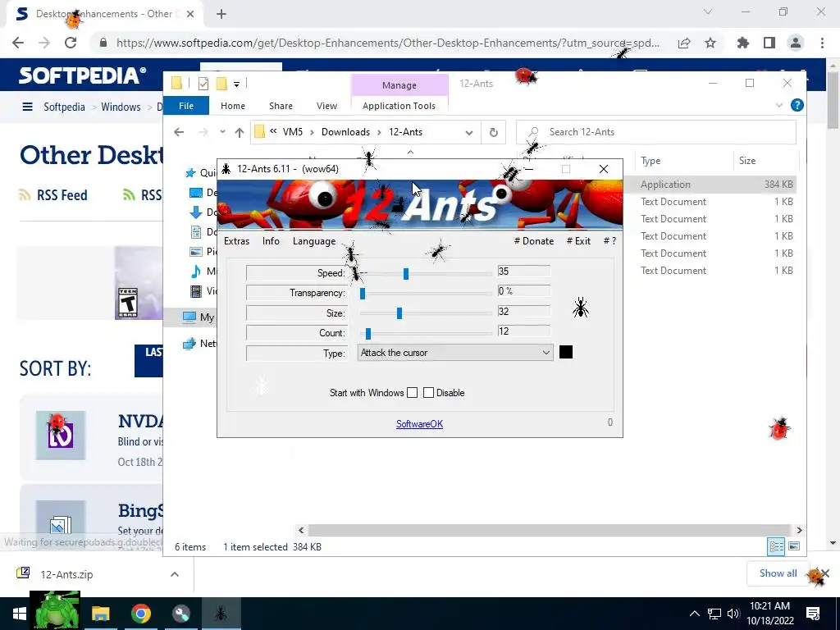This screenshot has width=840, height=630.
Task: Click the Transparency slider handle
Action: pyautogui.click(x=363, y=294)
